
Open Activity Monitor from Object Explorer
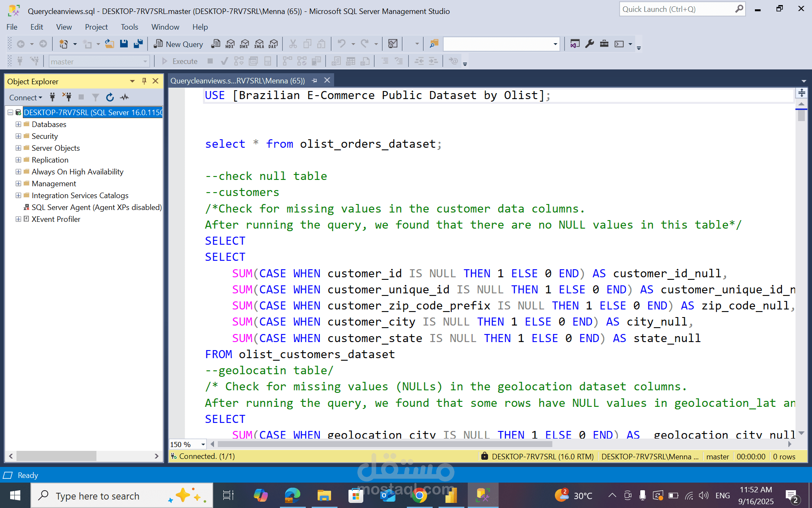click(x=124, y=97)
